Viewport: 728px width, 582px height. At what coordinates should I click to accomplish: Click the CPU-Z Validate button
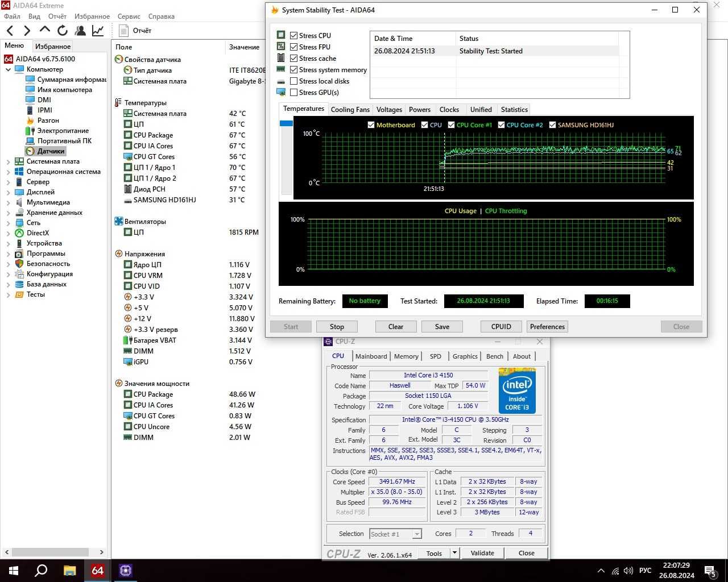pyautogui.click(x=482, y=553)
